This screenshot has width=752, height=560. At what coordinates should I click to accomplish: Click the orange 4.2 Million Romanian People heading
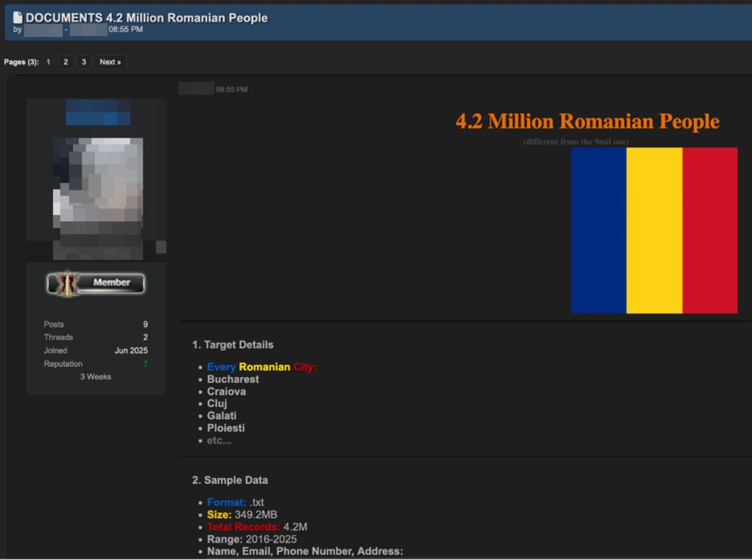point(587,121)
